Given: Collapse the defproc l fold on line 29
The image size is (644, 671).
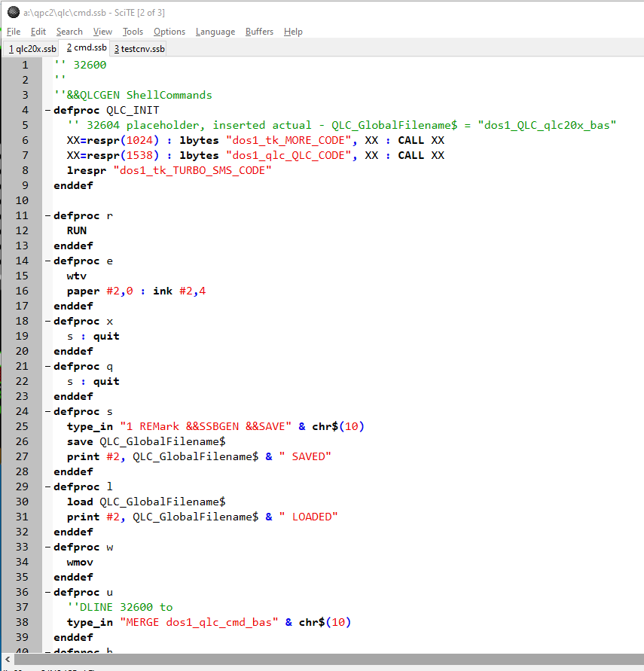Looking at the screenshot, I should click(x=48, y=487).
